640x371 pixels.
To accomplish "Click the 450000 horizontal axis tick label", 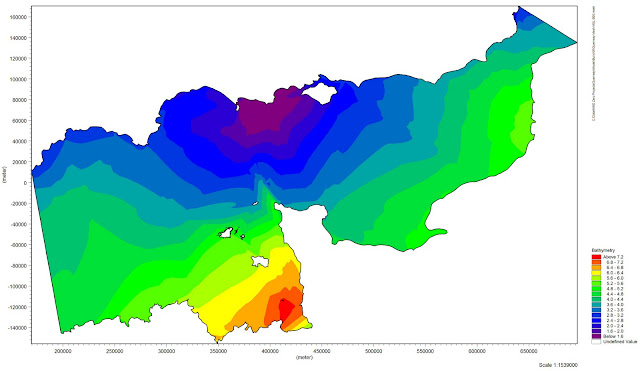I will point(321,351).
